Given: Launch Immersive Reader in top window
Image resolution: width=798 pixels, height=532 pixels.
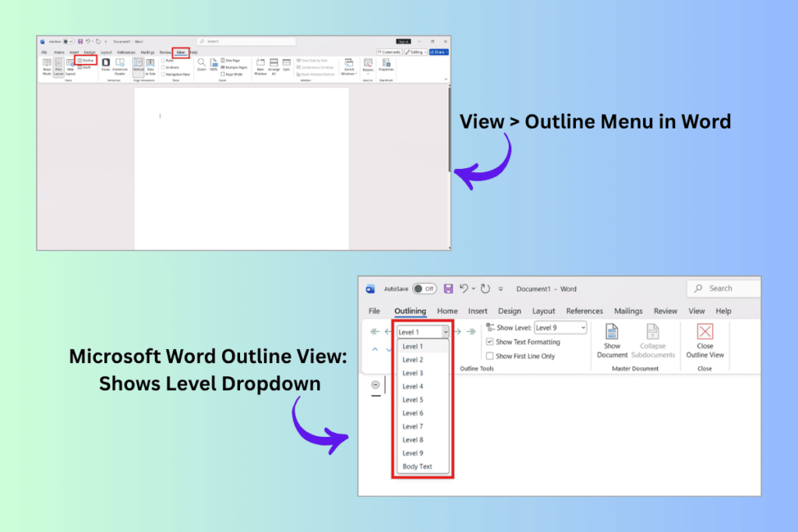Looking at the screenshot, I should pyautogui.click(x=119, y=66).
